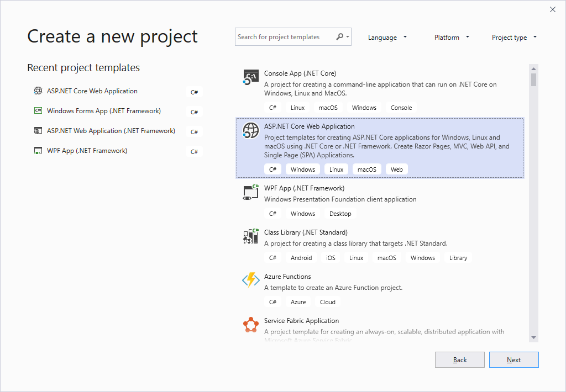Click the Linux tag under Console App
Screen dimensions: 566x392
(297, 108)
